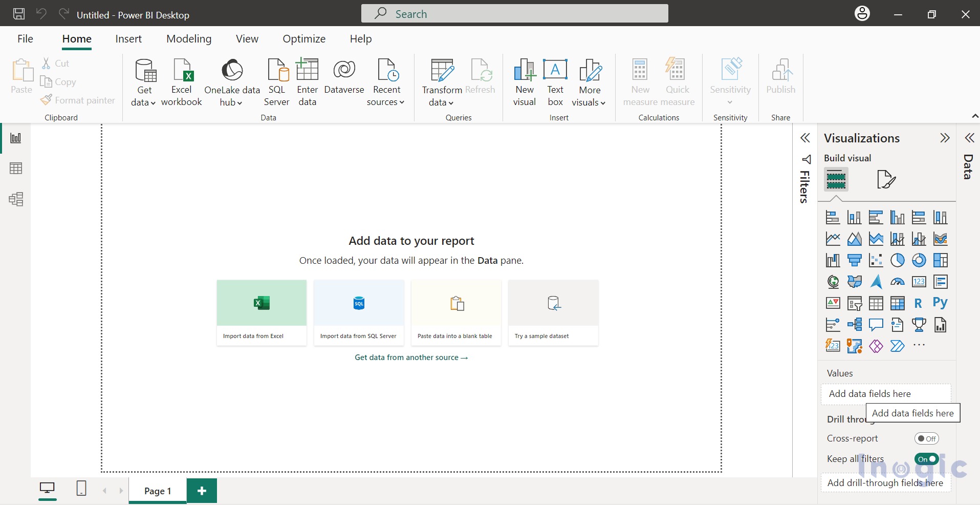This screenshot has width=980, height=505.
Task: Switch to Model view in left sidebar
Action: click(16, 199)
